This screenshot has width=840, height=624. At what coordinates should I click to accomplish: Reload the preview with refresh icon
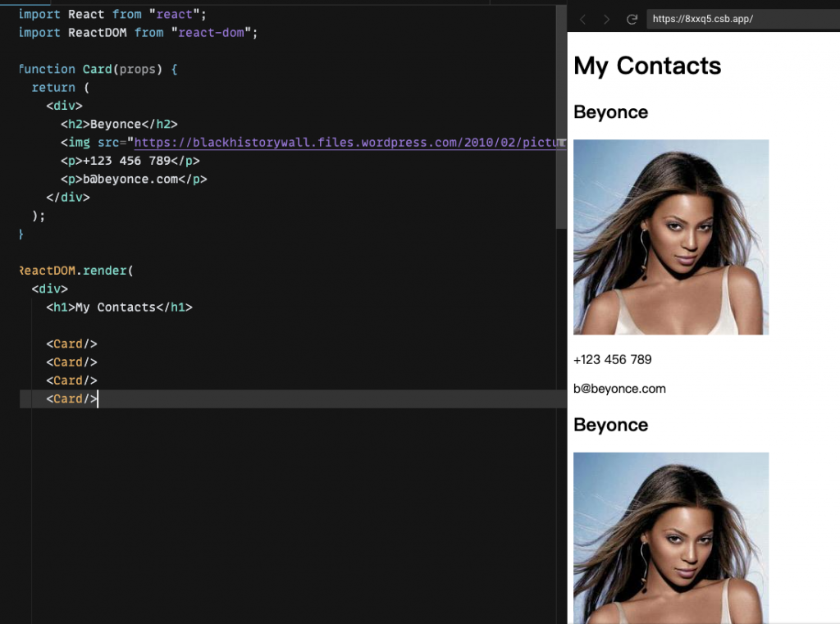point(632,20)
